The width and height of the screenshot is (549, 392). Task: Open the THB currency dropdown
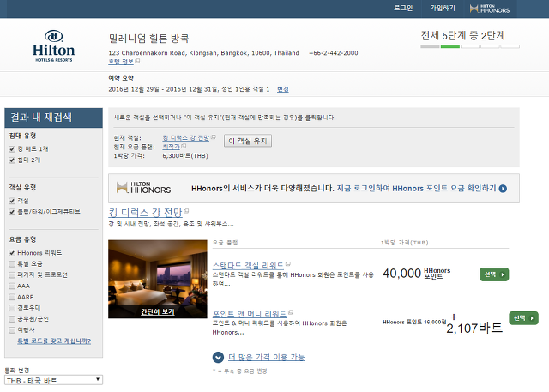53,380
